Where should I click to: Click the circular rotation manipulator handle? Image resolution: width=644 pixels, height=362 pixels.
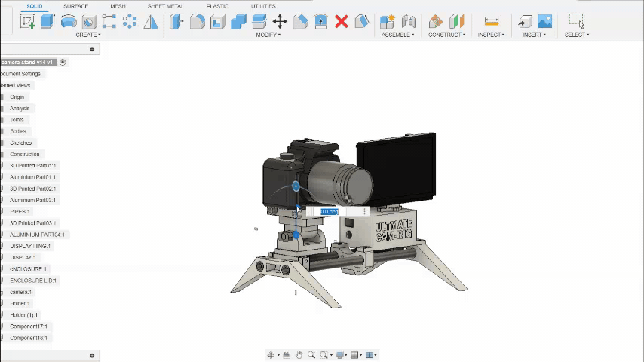tap(296, 186)
